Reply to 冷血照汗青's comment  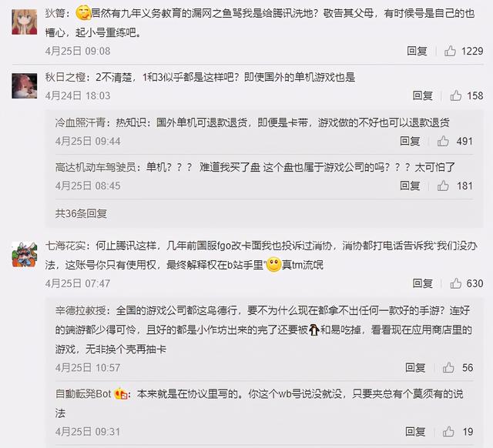point(410,141)
